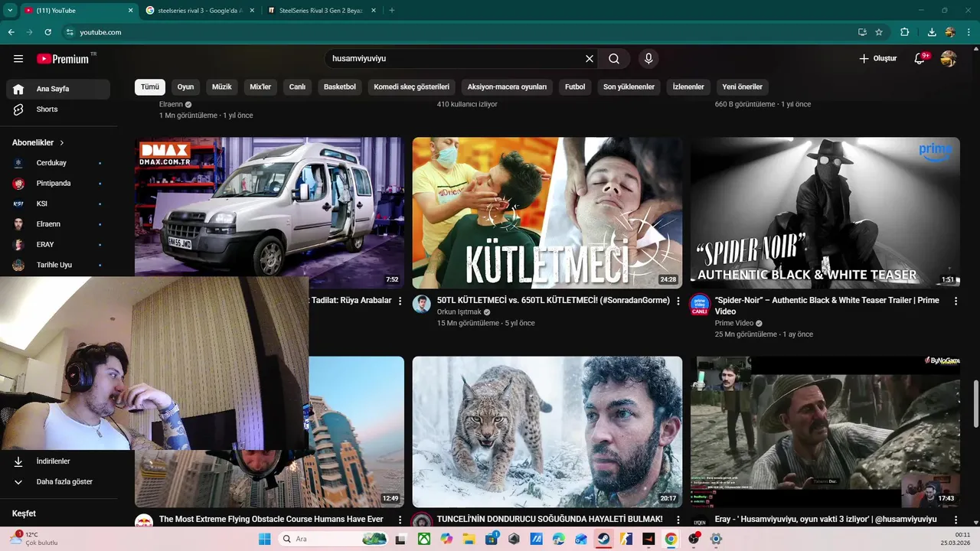Screen dimensions: 980x551
Task: Open the KÜTLETMECİ video thumbnail
Action: click(547, 213)
